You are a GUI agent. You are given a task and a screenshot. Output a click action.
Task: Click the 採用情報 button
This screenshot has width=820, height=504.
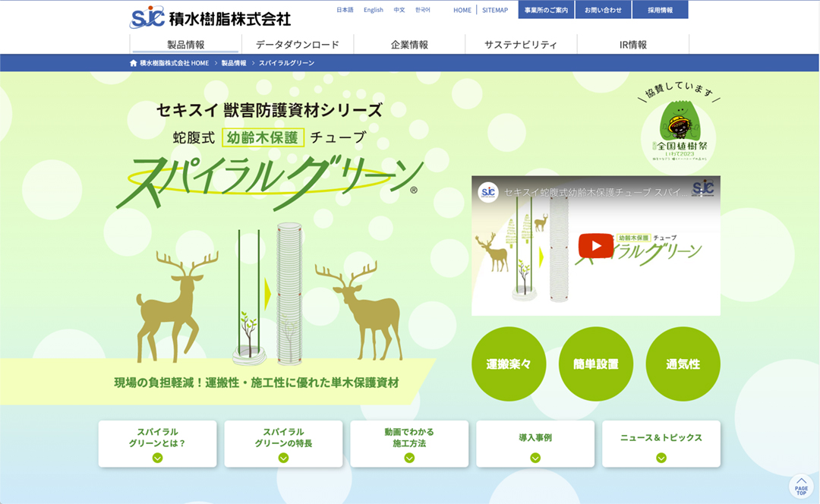coord(660,10)
